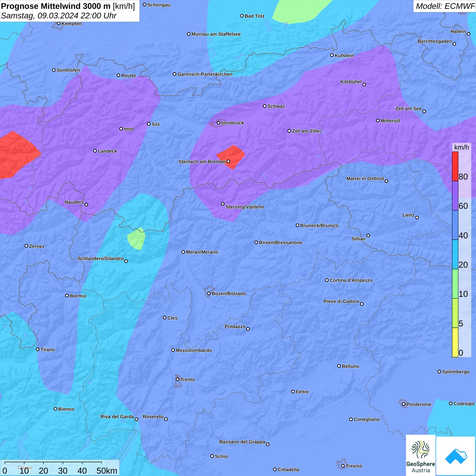Viewport: 476px width, 476px height.
Task: Click the 'Kempten' label
Action: click(x=72, y=23)
